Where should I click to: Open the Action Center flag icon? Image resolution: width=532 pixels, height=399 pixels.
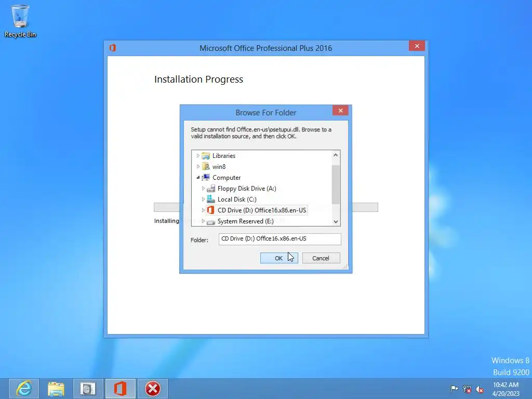[454, 389]
